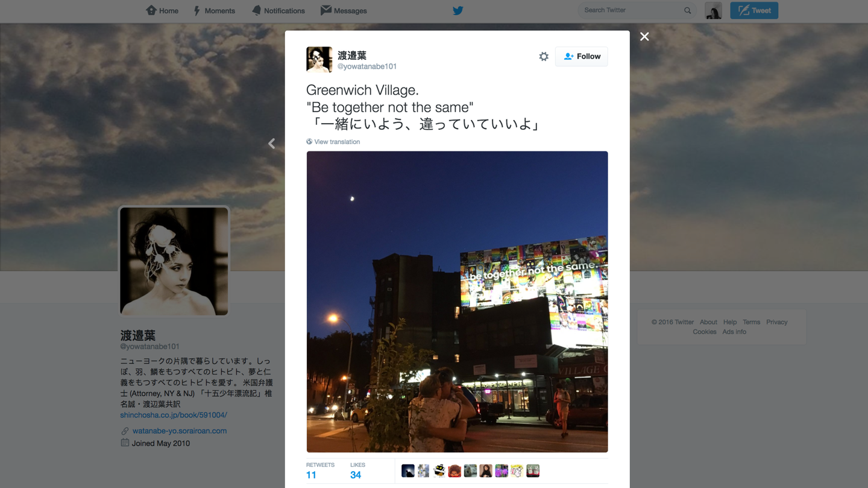
Task: Open your account avatar menu
Action: pyautogui.click(x=713, y=10)
